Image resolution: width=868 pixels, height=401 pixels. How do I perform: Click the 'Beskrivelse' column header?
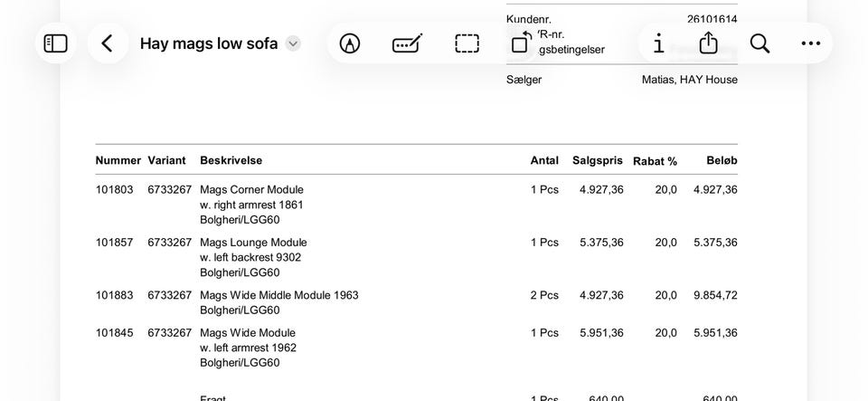click(231, 160)
